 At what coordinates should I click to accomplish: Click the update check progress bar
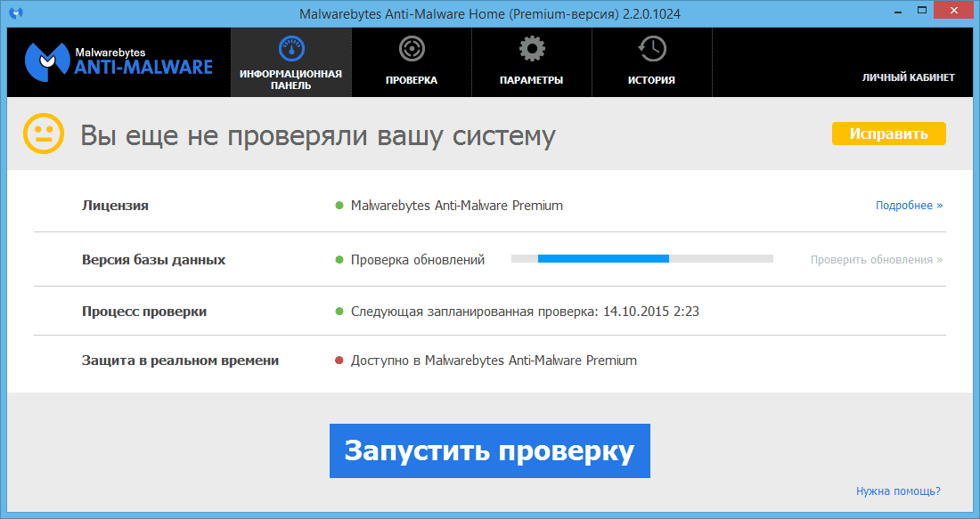[641, 258]
